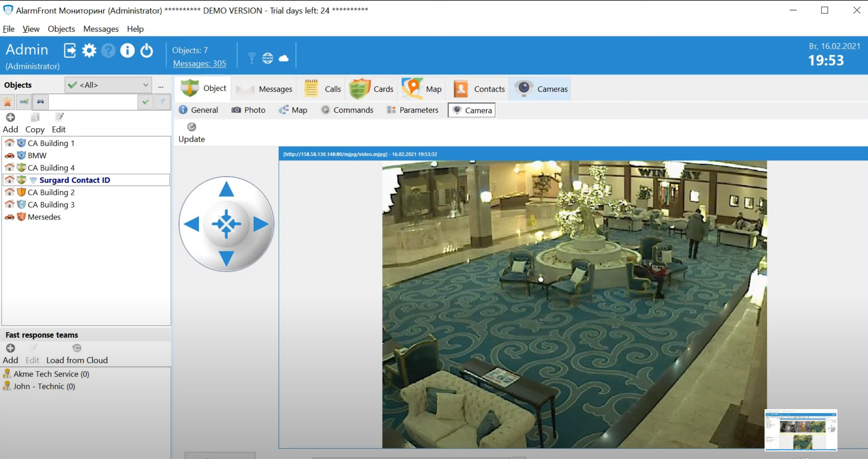
Task: Toggle the dotted checkmark filter button
Action: coord(24,102)
